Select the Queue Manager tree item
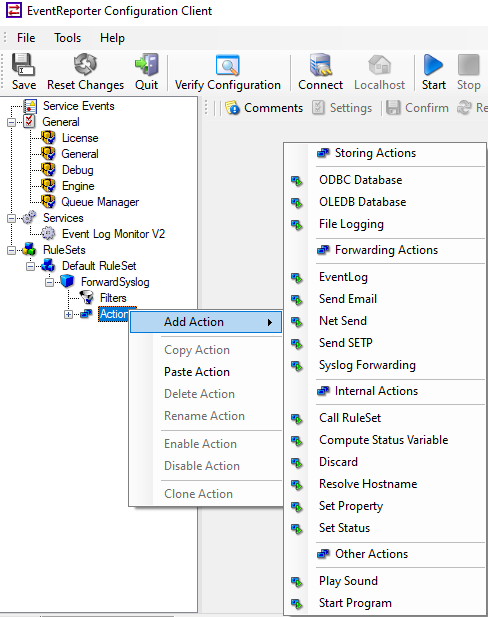This screenshot has width=488, height=617. 100,202
